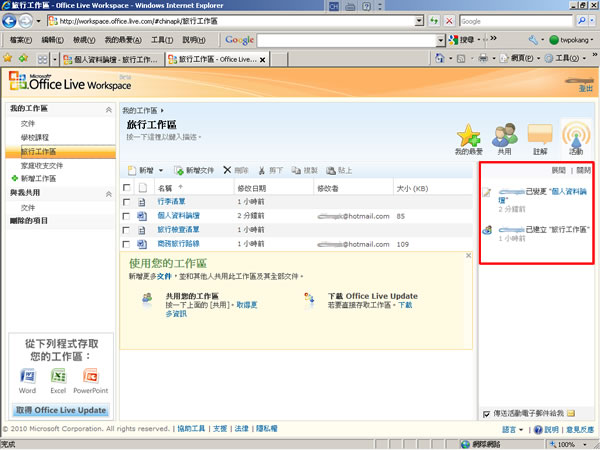Select 家庭收支文件 in the sidebar

(x=42, y=165)
